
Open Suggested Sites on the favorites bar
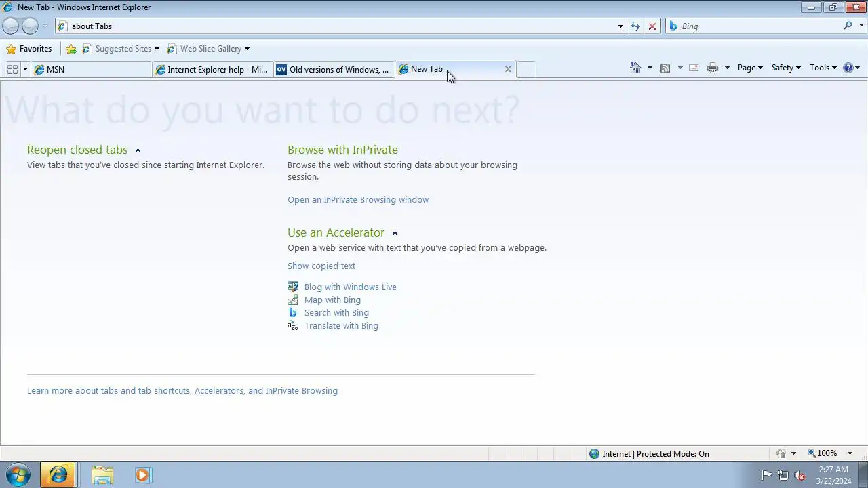pyautogui.click(x=121, y=49)
